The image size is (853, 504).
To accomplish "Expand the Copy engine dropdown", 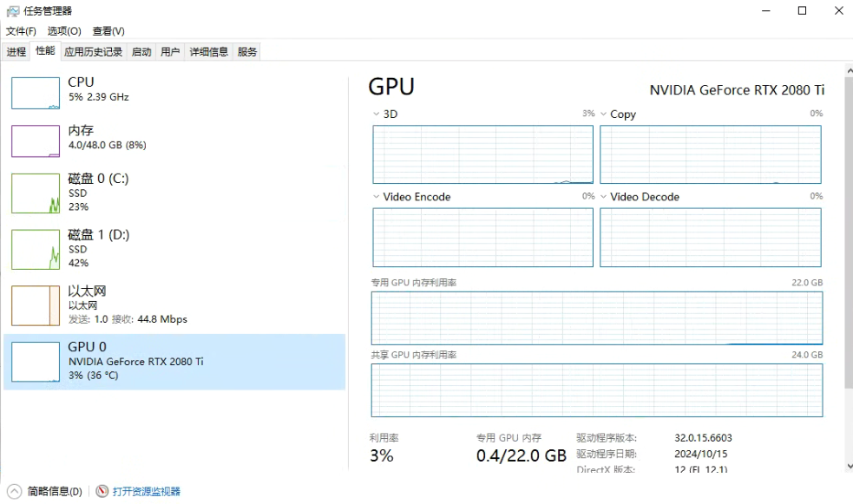I will [604, 114].
